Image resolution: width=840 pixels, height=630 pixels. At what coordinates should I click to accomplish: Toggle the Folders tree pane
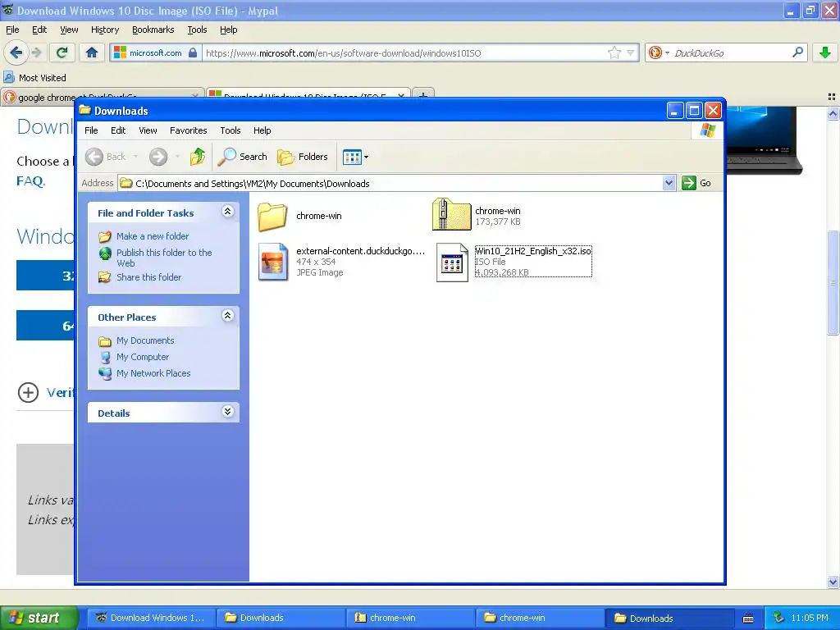(302, 157)
